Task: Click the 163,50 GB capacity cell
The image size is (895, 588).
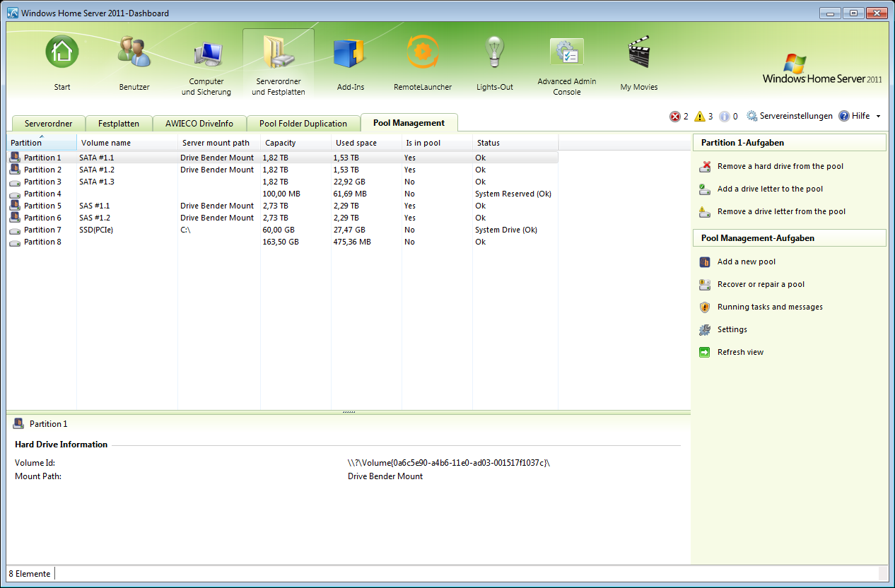Action: [x=281, y=242]
